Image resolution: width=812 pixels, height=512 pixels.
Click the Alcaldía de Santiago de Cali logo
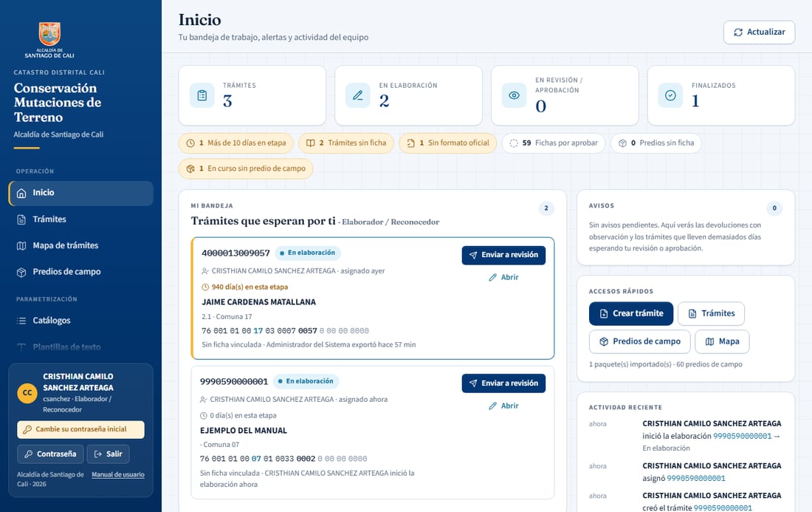(49, 40)
